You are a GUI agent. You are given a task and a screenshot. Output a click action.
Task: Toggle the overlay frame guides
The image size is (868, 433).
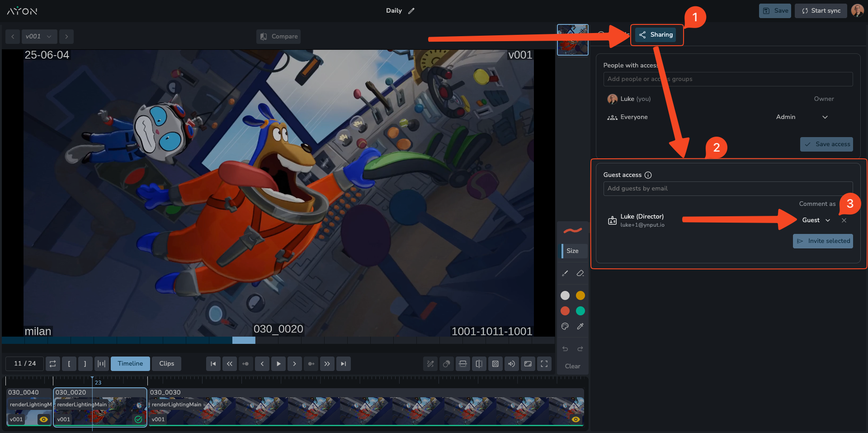[495, 364]
